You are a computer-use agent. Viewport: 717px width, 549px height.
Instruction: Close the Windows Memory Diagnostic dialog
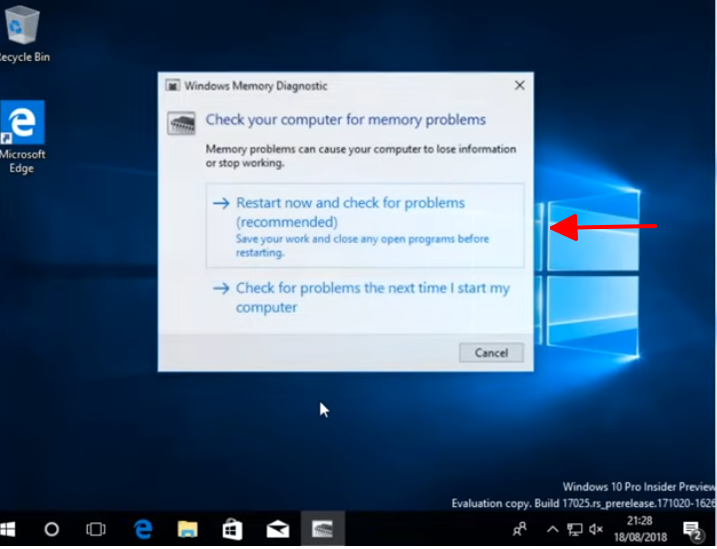click(519, 86)
